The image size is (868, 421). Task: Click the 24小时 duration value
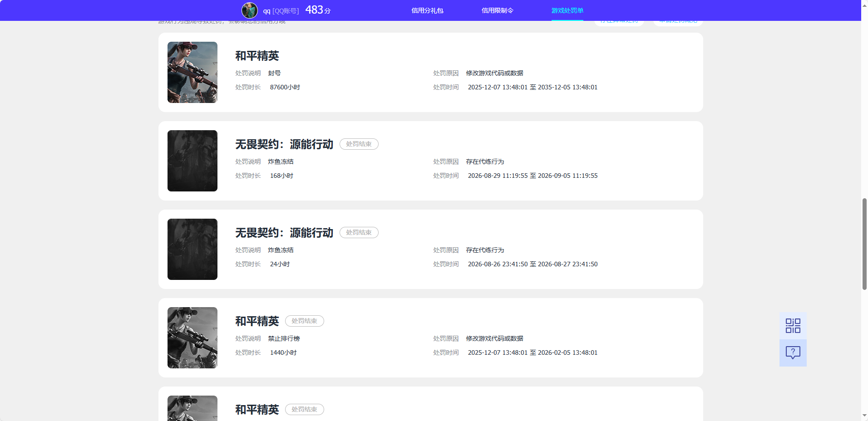click(280, 264)
